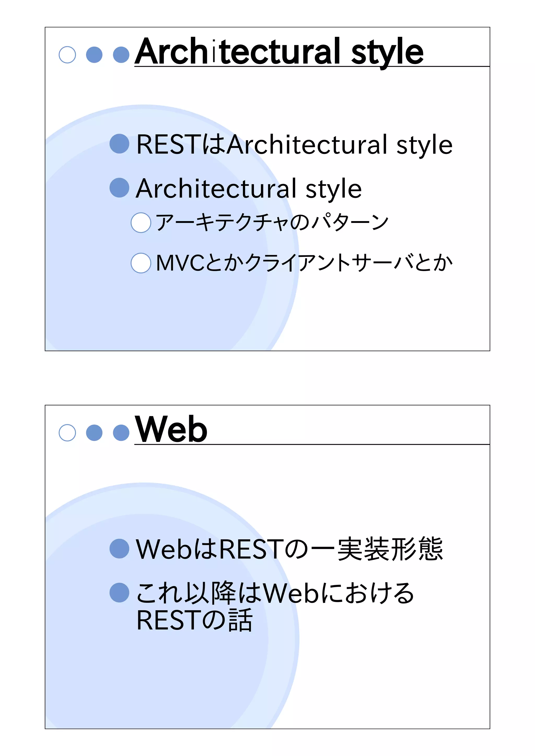Click the filled dot directly left of the Web title
Viewport: 535px width, 756px height.
pos(121,432)
